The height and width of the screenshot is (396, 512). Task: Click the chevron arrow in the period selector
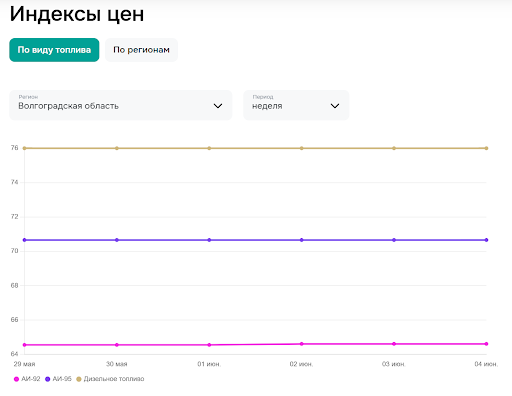tap(335, 106)
